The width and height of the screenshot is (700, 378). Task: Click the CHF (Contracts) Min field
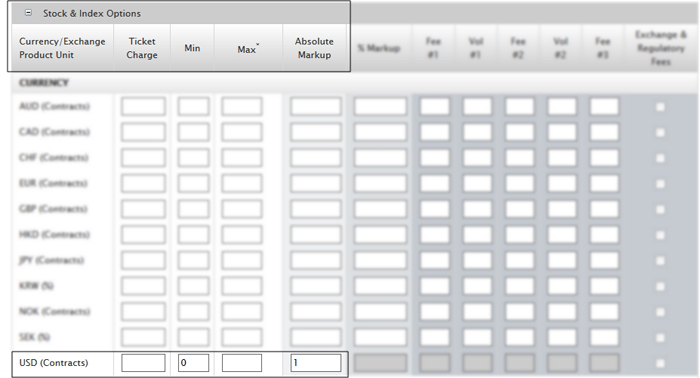(x=193, y=158)
